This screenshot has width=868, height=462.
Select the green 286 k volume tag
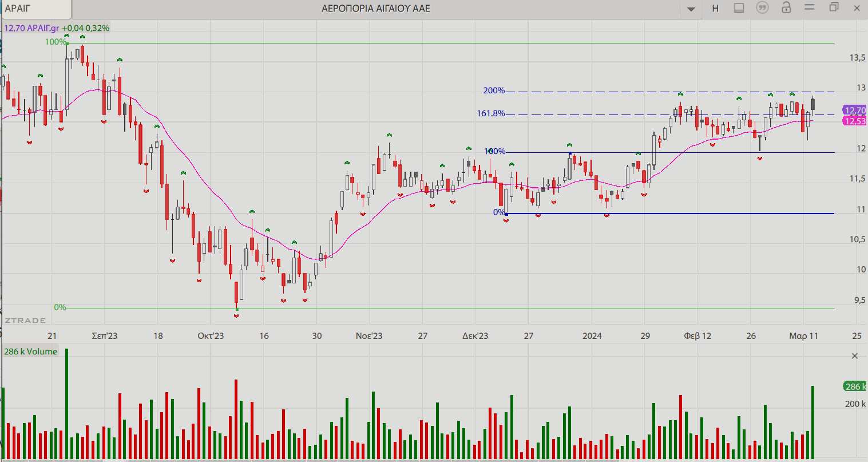pyautogui.click(x=855, y=386)
